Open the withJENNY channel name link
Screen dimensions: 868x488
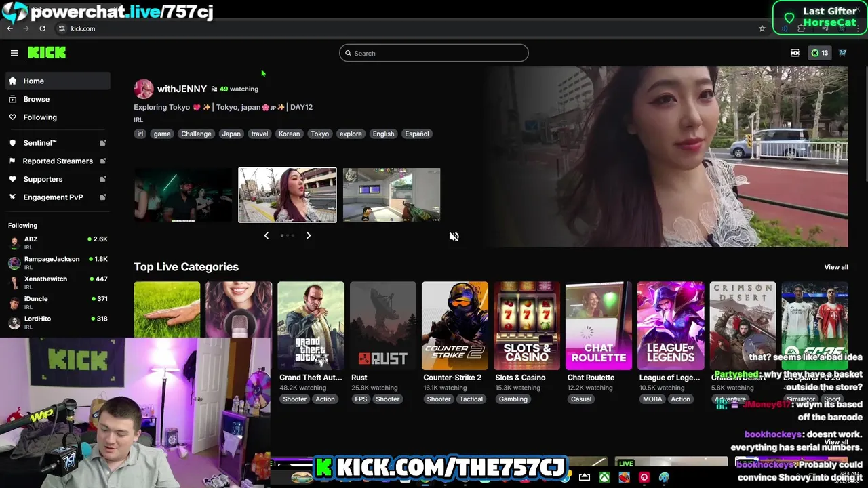[182, 89]
